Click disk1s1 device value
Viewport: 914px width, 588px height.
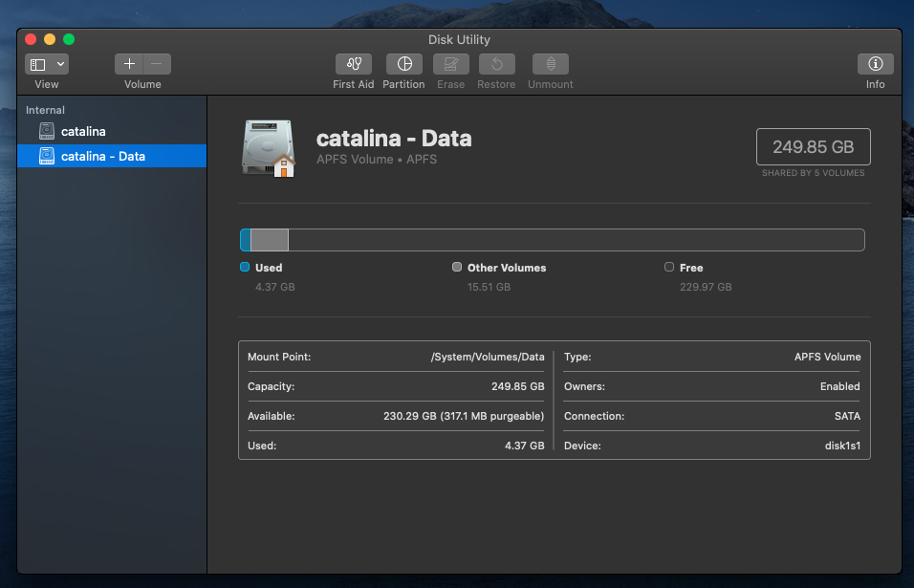point(842,446)
